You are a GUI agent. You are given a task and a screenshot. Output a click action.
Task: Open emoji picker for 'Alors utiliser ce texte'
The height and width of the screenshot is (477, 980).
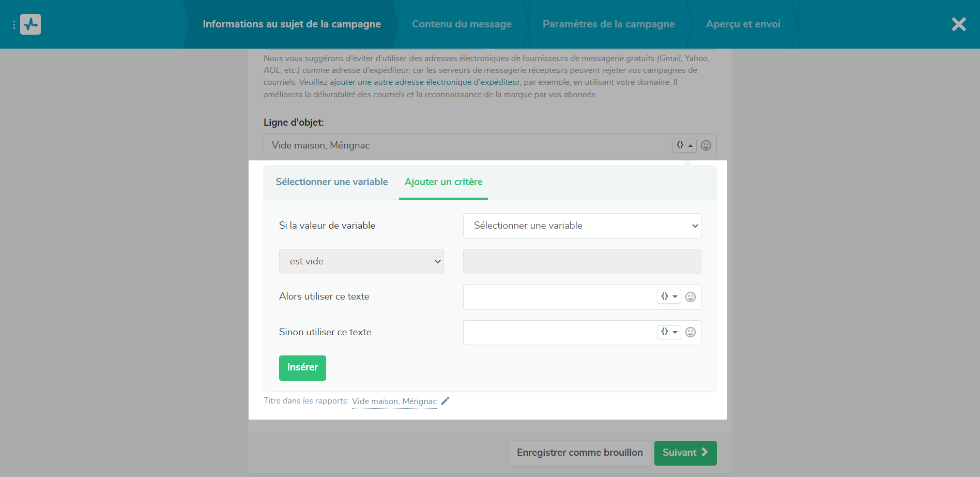click(691, 296)
